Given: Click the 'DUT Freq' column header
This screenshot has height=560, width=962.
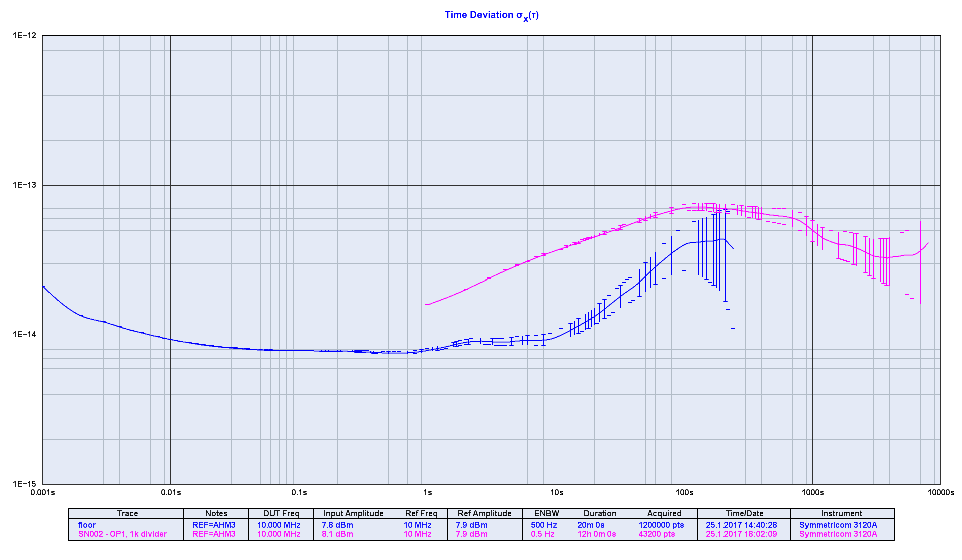Looking at the screenshot, I should pos(281,513).
